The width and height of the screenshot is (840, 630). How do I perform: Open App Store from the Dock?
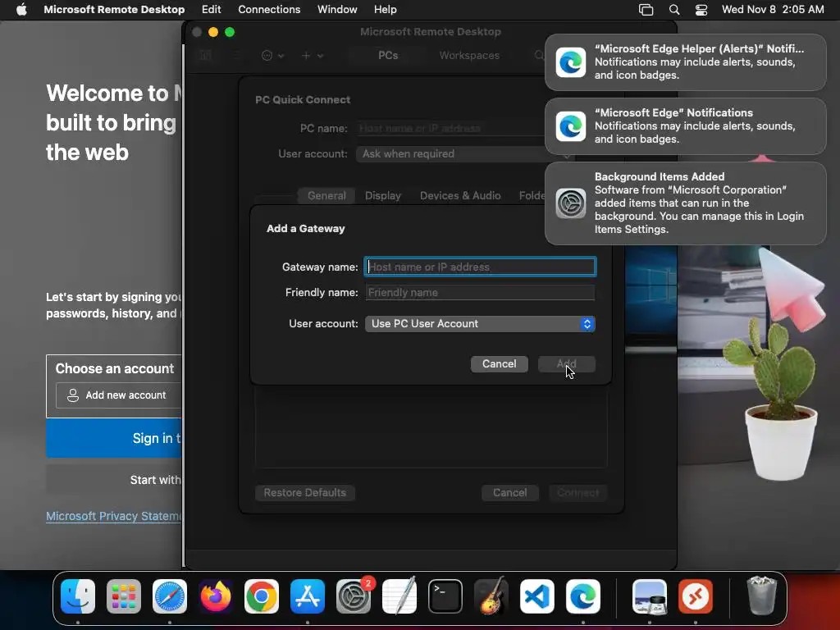[308, 596]
